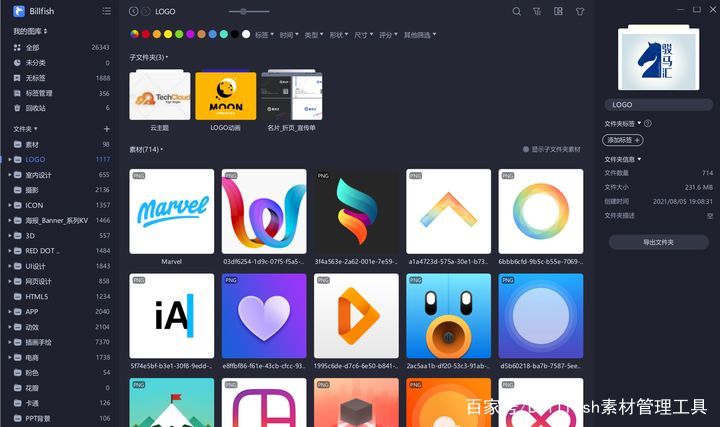Open the sort options icon
720x427 pixels.
537,11
